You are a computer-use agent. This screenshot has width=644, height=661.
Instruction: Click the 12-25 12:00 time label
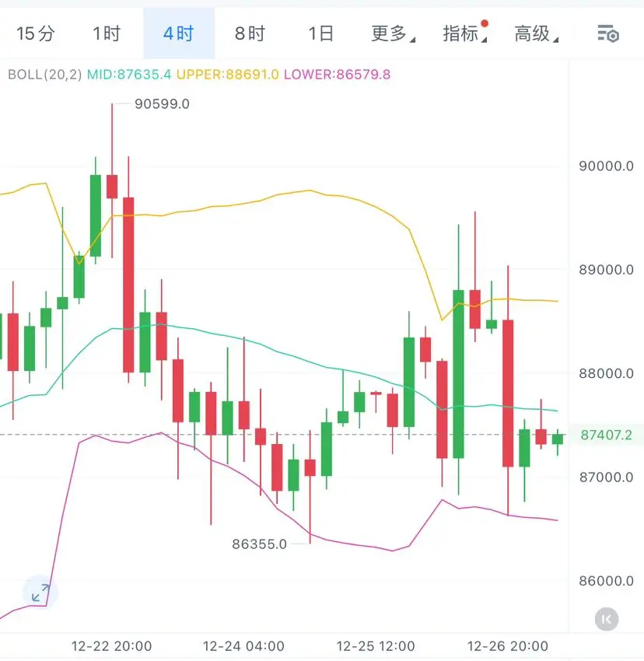[x=376, y=645]
